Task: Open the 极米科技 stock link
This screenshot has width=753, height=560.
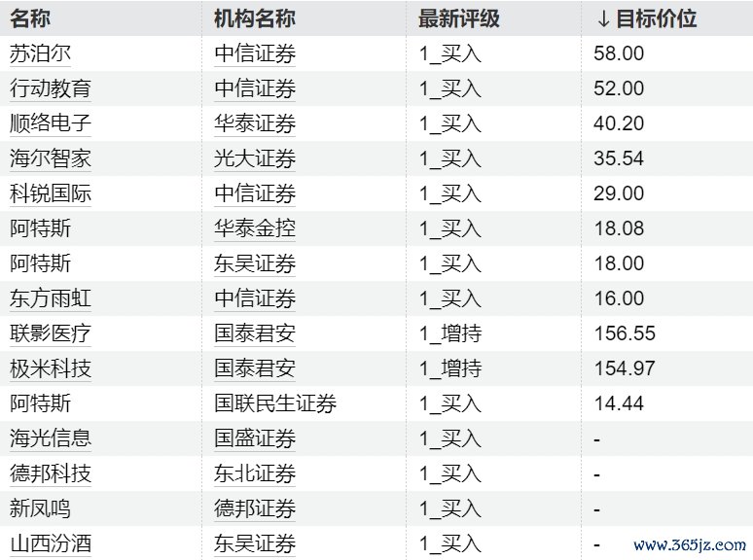Action: pyautogui.click(x=50, y=368)
